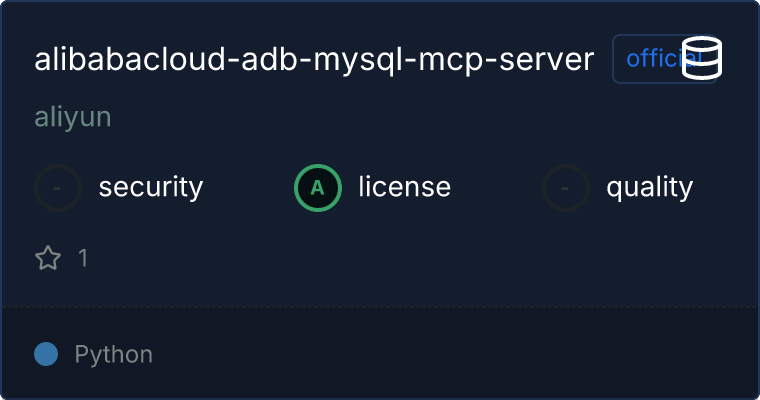
Task: Click the quality label
Action: [x=649, y=187]
